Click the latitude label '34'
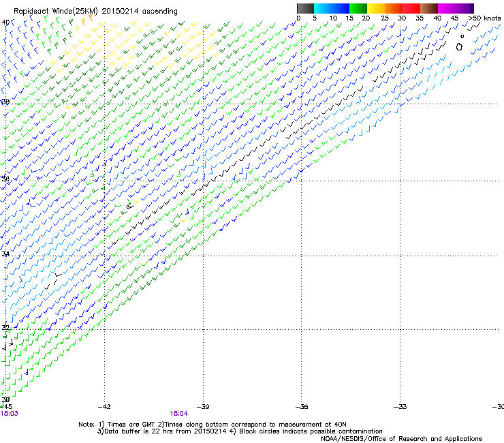This screenshot has height=443, width=504. 5,254
